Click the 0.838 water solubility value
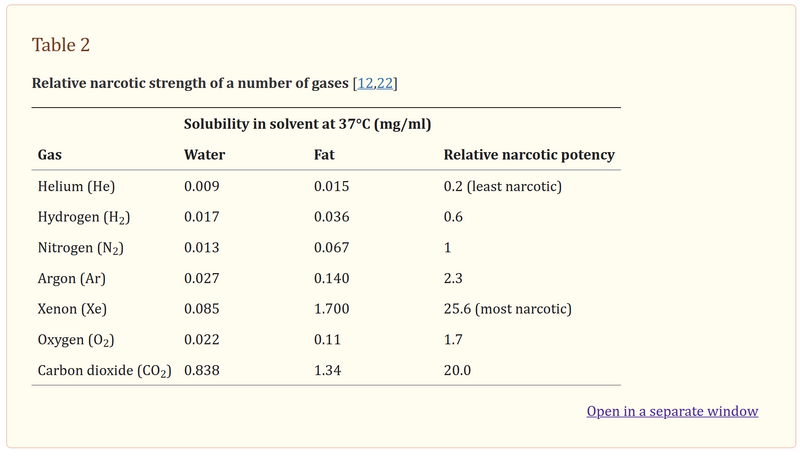The width and height of the screenshot is (800, 456). pyautogui.click(x=202, y=371)
